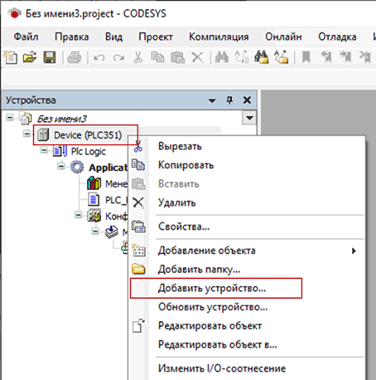Choose Обновить устройство... from context menu
The image size is (376, 380).
213,307
